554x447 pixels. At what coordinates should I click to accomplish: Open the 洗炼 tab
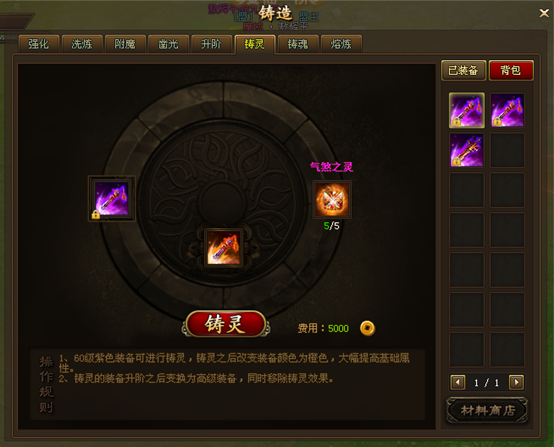(x=82, y=44)
